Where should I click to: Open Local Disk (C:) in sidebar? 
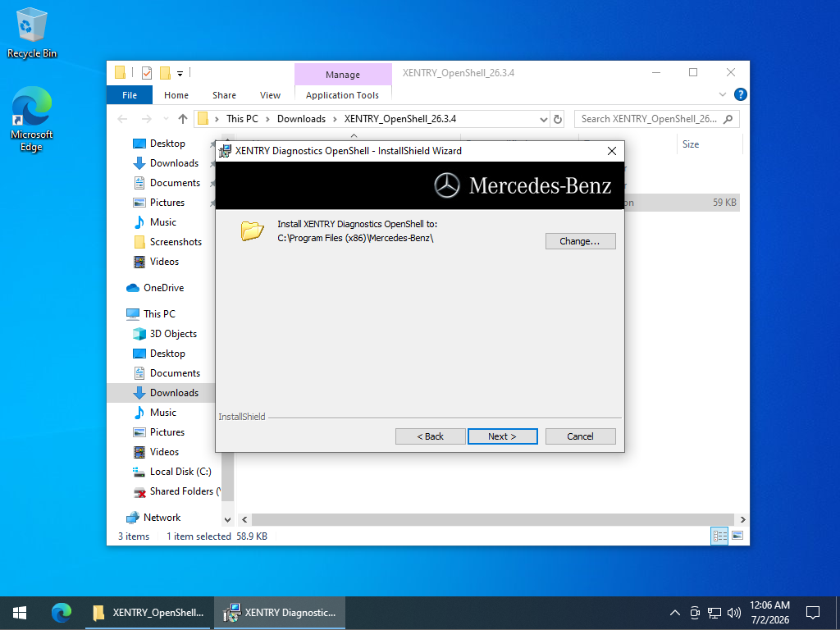click(x=180, y=472)
